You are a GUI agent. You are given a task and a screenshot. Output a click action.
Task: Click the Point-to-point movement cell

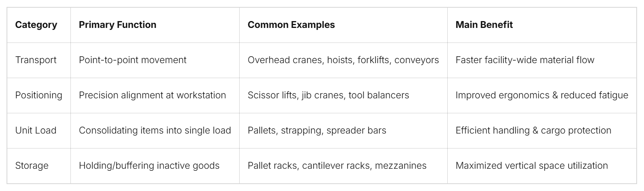155,60
